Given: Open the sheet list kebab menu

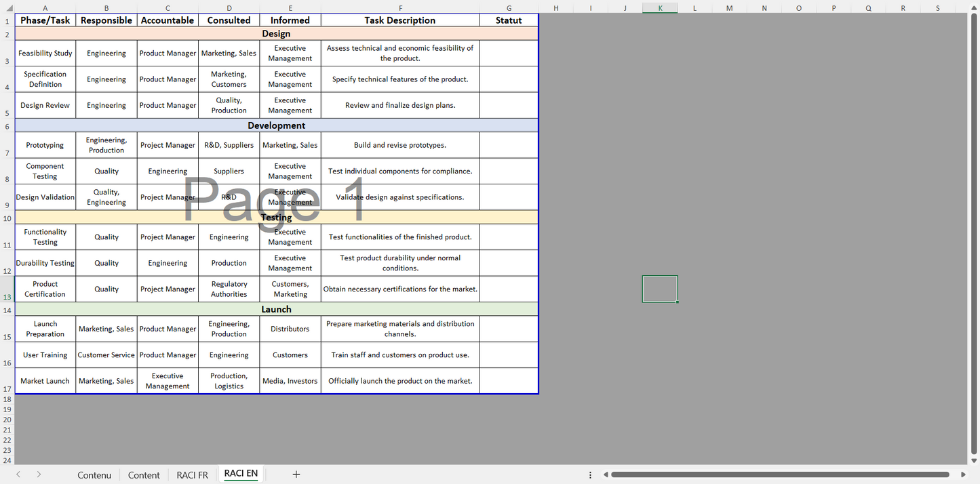Looking at the screenshot, I should pos(590,474).
